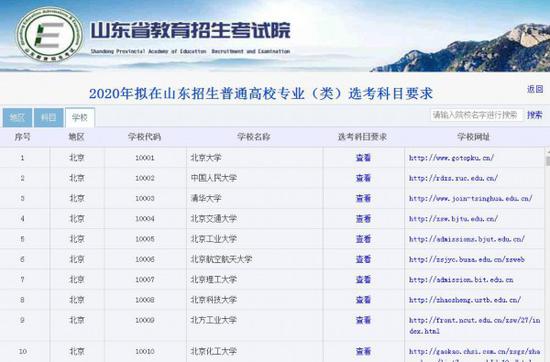
Task: Open 查看 for 北京化工大学
Action: [x=363, y=351]
